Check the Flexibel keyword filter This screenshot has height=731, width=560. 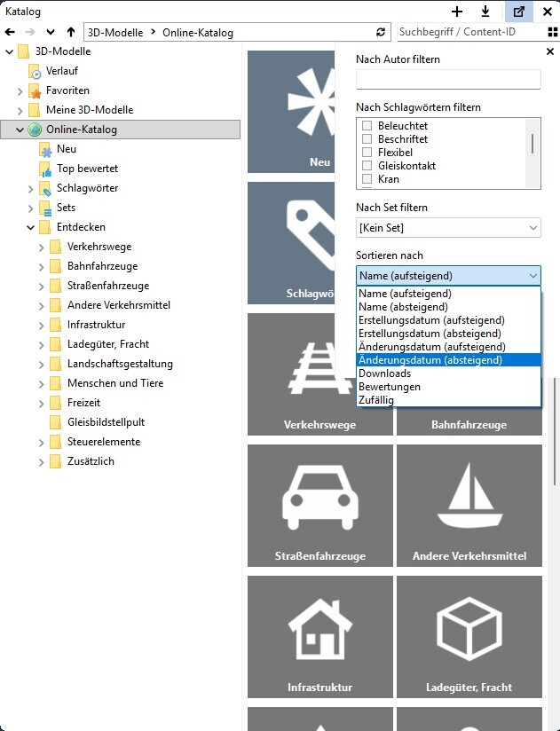(x=367, y=152)
